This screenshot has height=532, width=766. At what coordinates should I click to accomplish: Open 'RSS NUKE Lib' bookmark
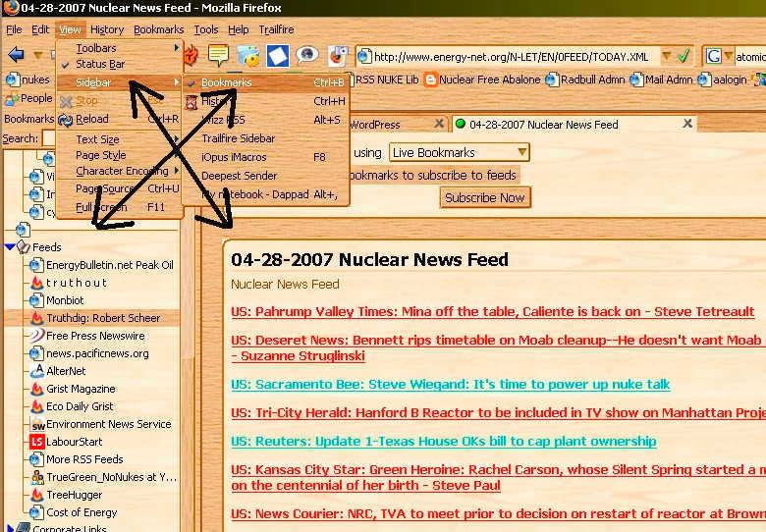pos(387,80)
